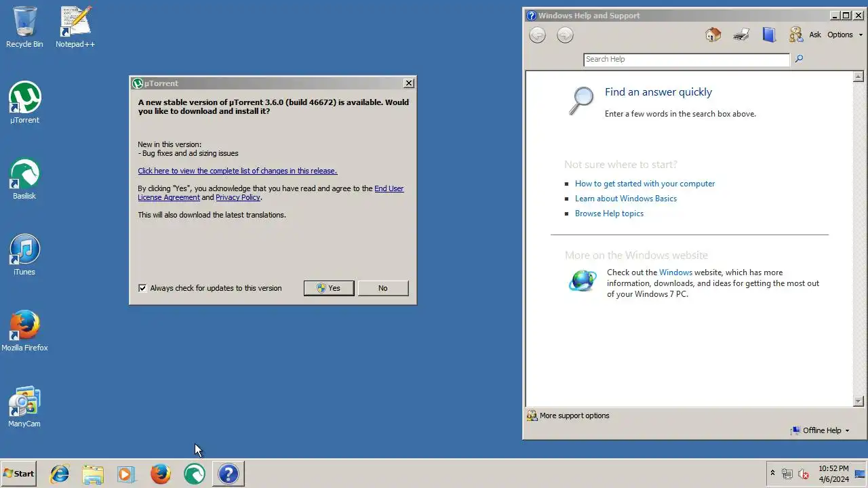Click the network tray icon
The height and width of the screenshot is (488, 868).
787,474
